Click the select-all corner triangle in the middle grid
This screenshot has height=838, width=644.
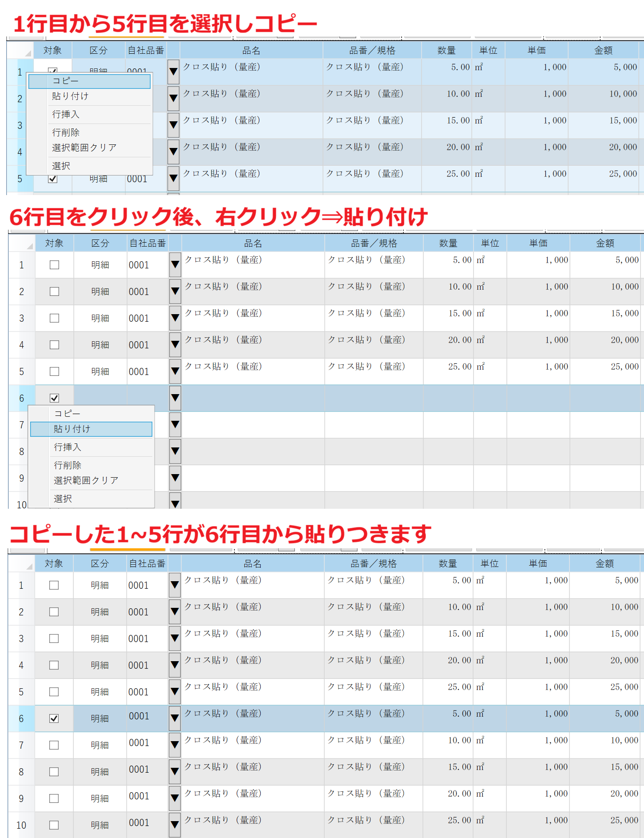click(29, 246)
